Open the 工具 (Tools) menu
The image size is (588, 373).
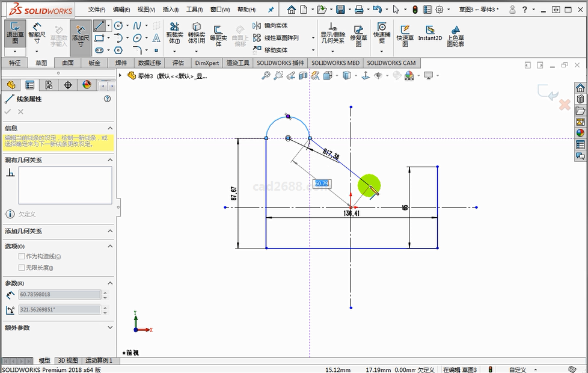tap(194, 10)
